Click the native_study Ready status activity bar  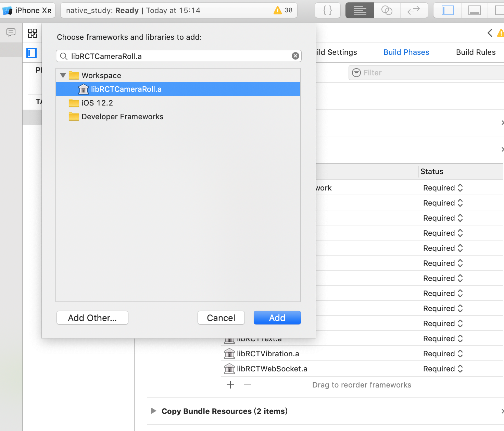click(x=179, y=10)
